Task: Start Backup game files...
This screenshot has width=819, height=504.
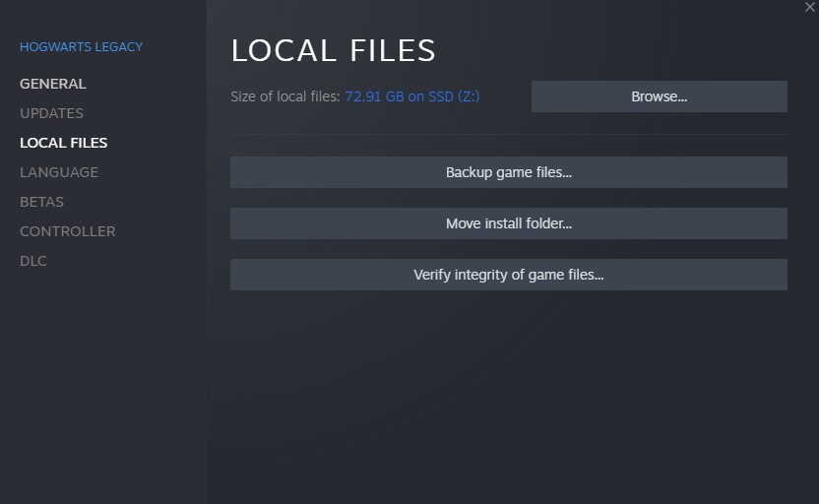Action: [509, 172]
